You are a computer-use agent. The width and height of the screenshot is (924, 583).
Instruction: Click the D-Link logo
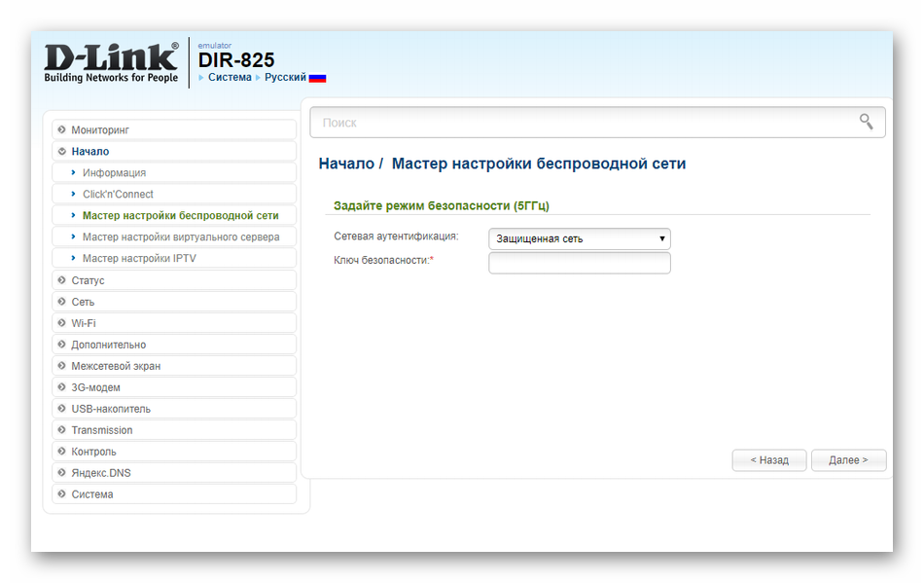coord(111,63)
